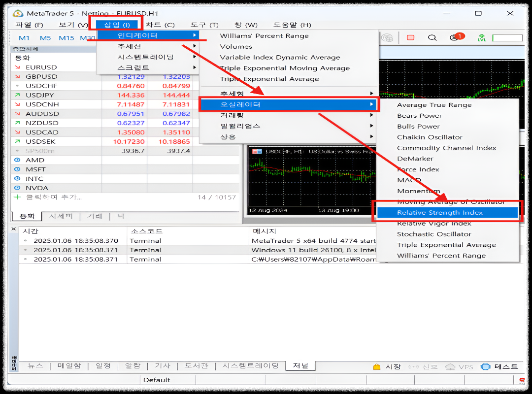
Task: Open the 창 (W) menu
Action: (246, 25)
